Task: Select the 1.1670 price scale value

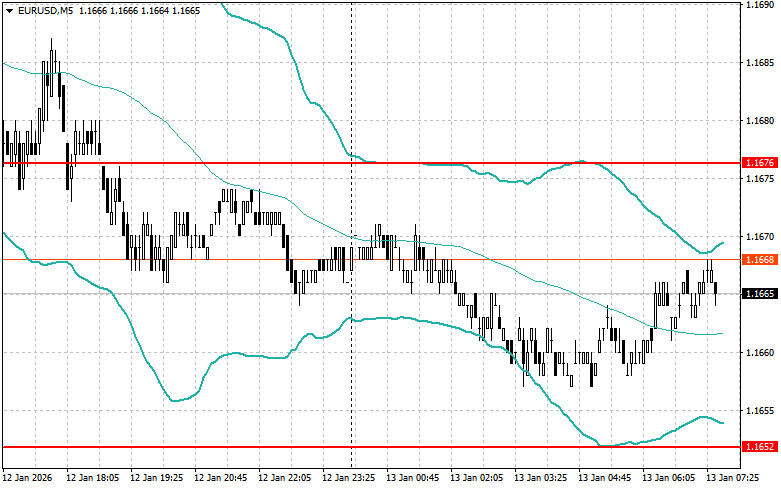Action: click(x=760, y=237)
